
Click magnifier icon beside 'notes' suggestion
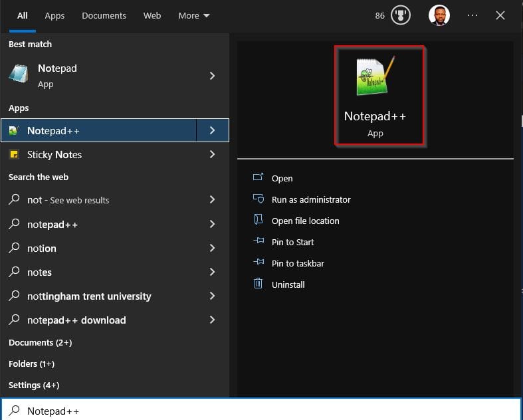14,272
